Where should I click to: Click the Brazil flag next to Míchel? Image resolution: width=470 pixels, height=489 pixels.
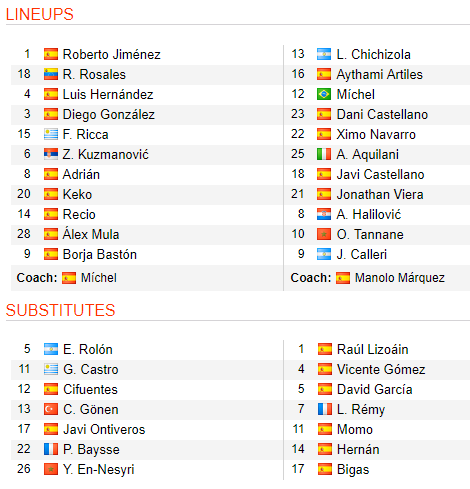point(324,94)
